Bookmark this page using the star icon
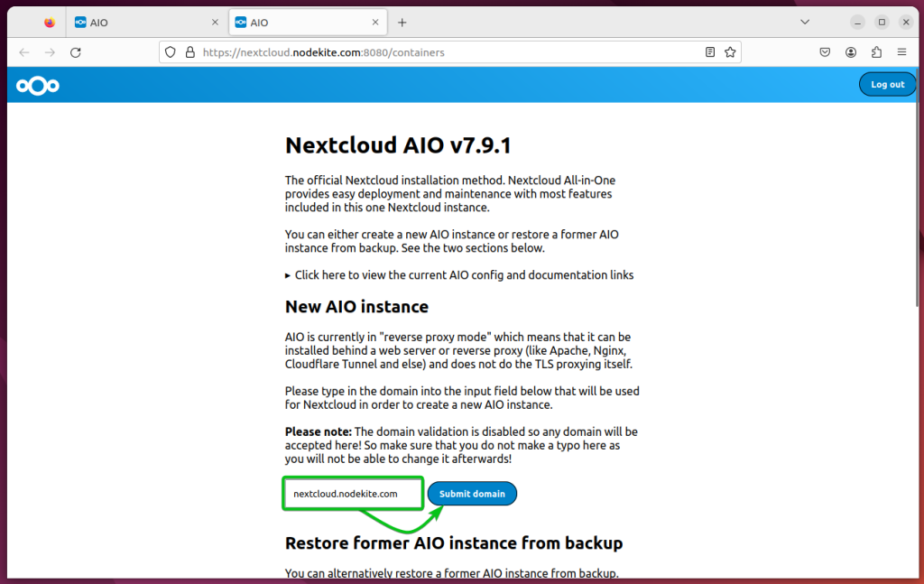This screenshot has width=924, height=584. pos(730,51)
